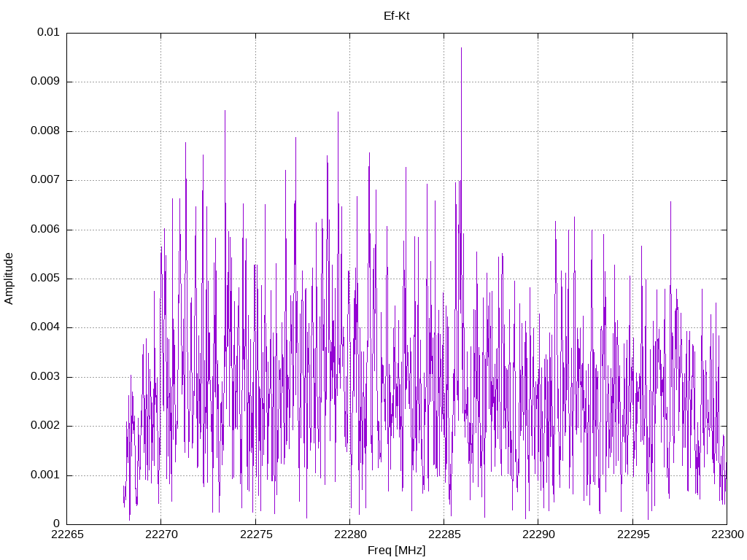
Task: Click the x-axis tick label 22290
Action: tap(539, 534)
